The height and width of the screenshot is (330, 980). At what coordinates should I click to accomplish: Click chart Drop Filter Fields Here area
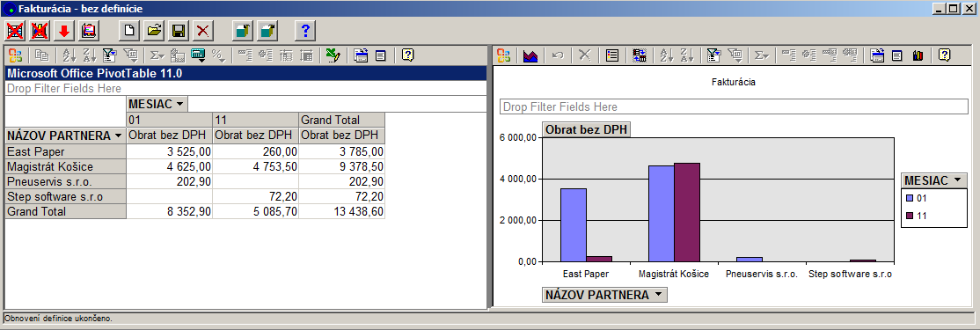pos(734,106)
